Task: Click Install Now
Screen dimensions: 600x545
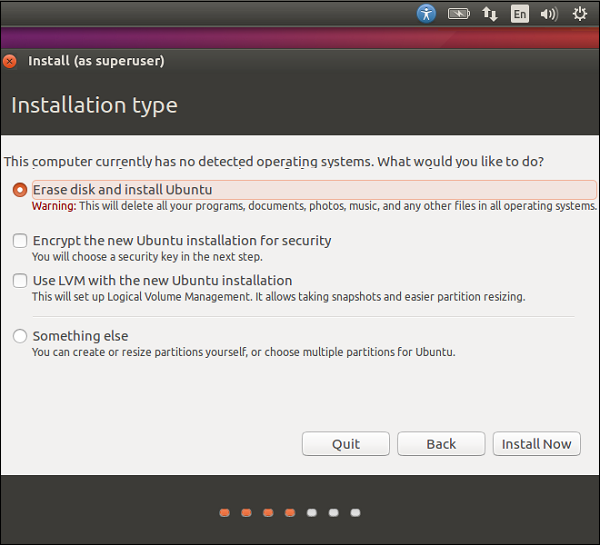Action: pos(537,444)
